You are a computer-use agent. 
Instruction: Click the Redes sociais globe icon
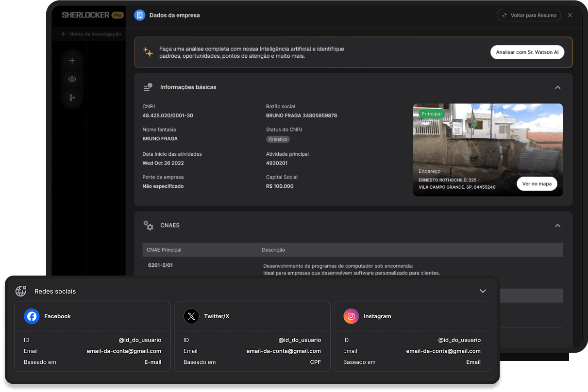21,291
